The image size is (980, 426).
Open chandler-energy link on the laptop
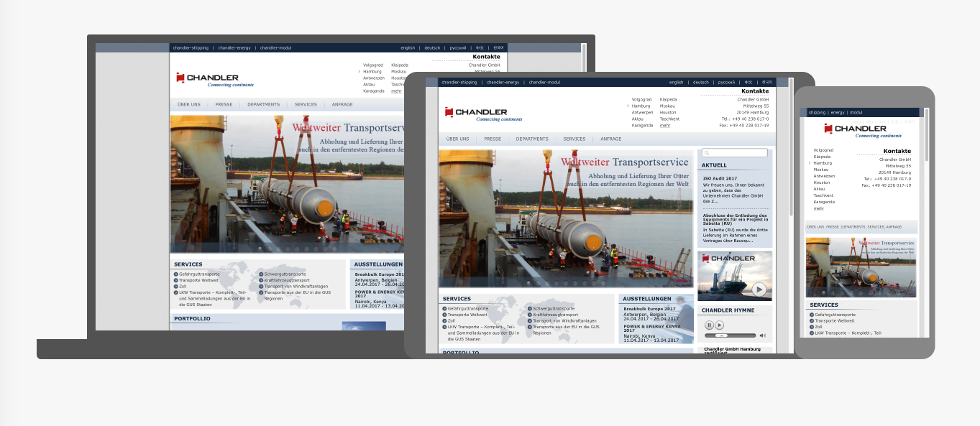pyautogui.click(x=234, y=48)
